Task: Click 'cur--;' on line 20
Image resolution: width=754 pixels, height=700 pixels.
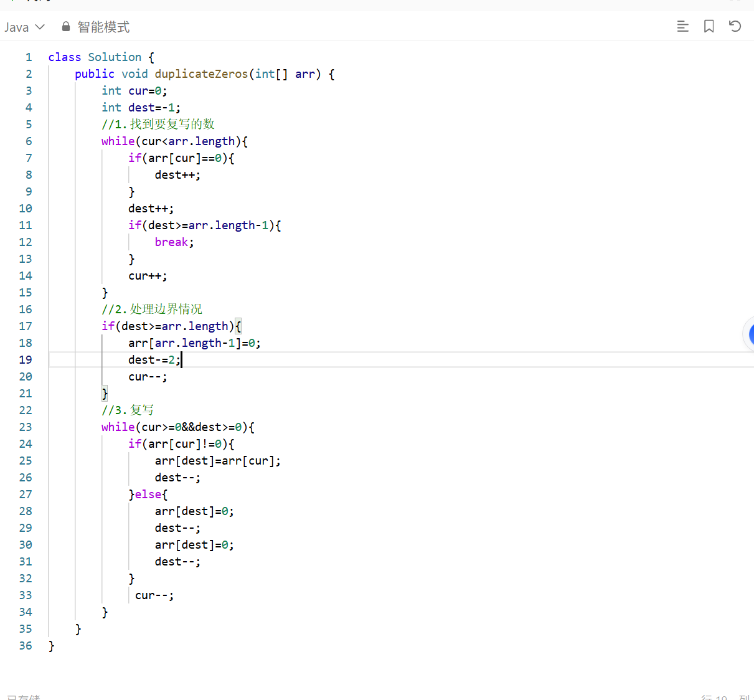Action: point(148,377)
